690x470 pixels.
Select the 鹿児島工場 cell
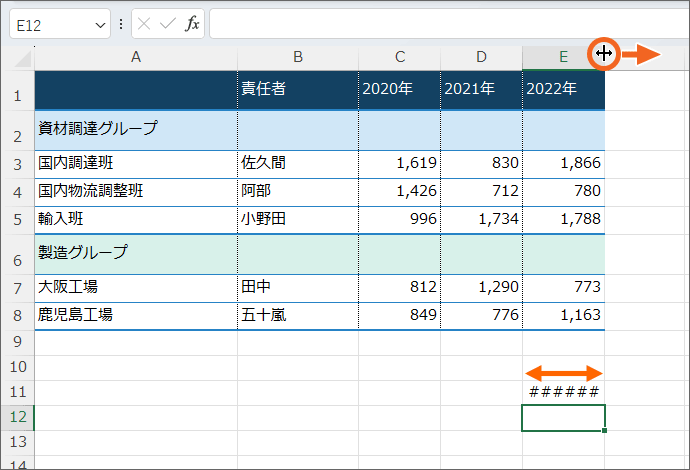point(136,316)
